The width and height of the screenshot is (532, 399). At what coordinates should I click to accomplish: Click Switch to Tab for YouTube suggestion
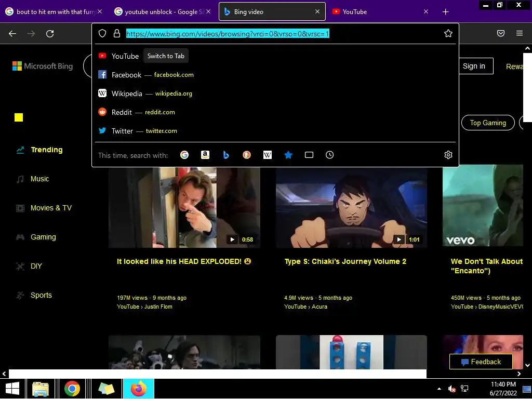click(x=166, y=56)
